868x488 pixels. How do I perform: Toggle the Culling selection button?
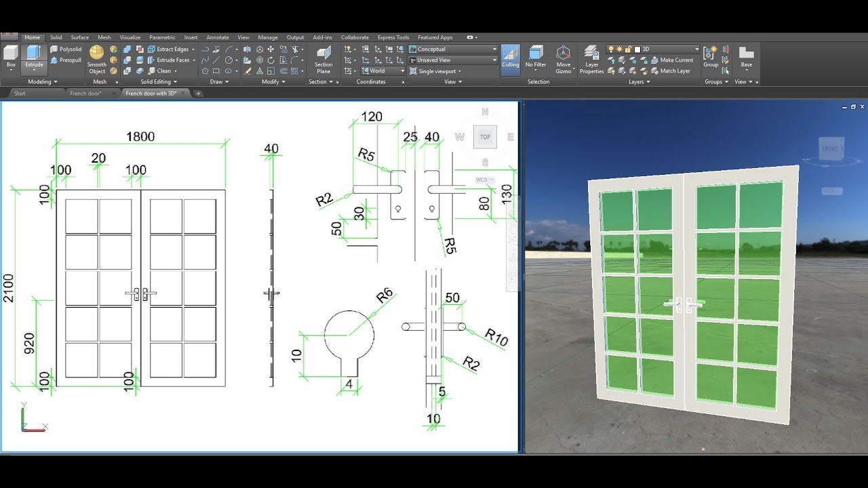coord(510,58)
